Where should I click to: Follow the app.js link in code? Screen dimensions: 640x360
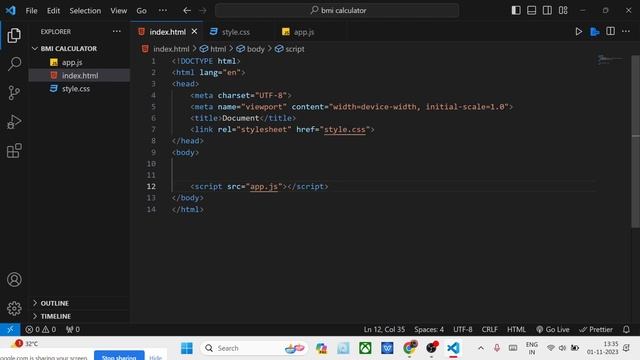click(264, 187)
